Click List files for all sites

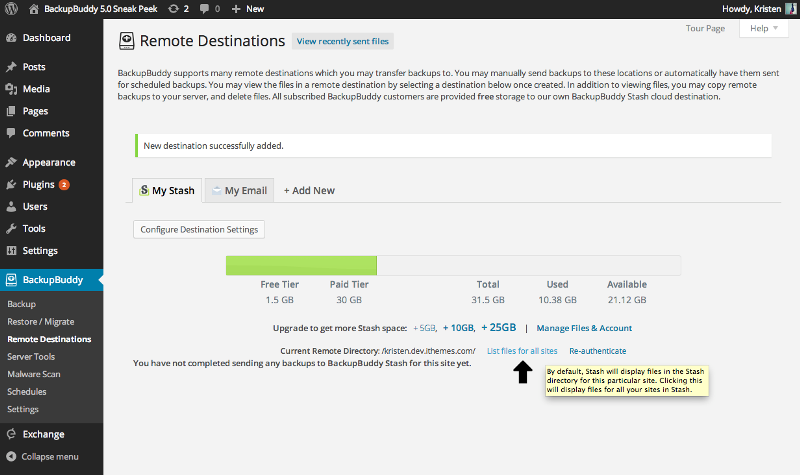coord(522,351)
